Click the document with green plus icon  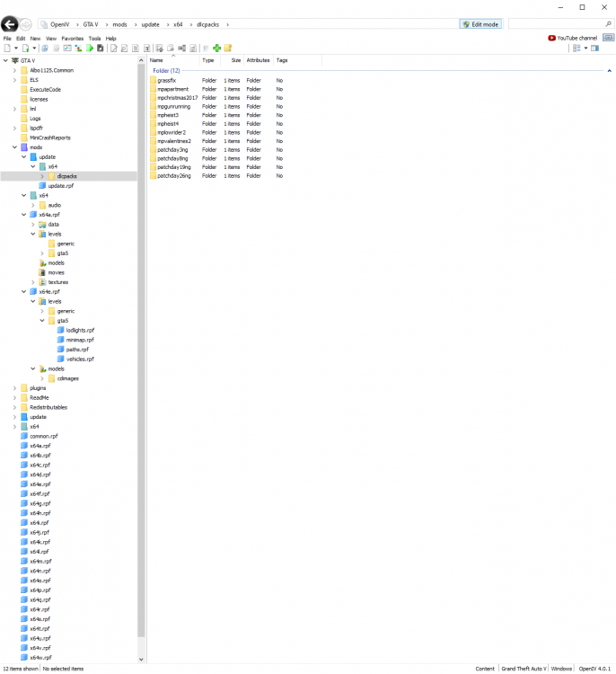26,49
